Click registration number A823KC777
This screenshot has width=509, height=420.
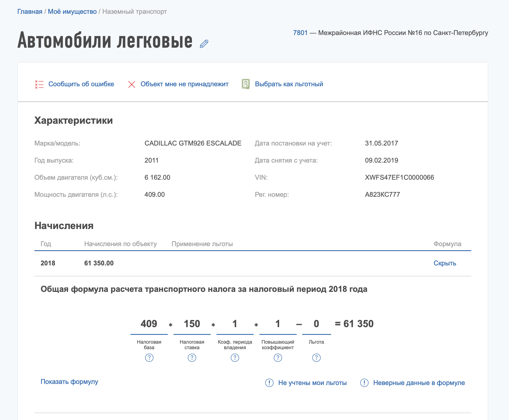382,195
